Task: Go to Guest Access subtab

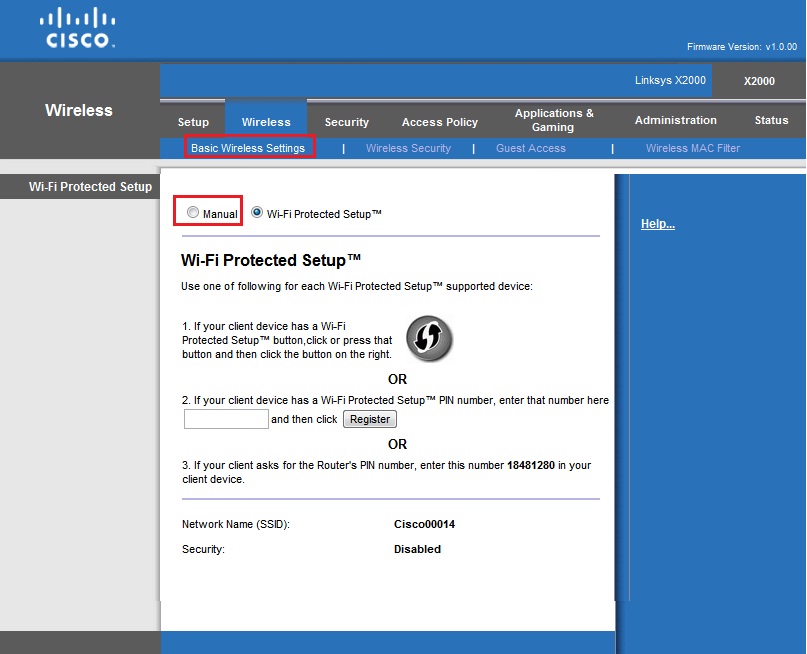Action: click(x=531, y=148)
